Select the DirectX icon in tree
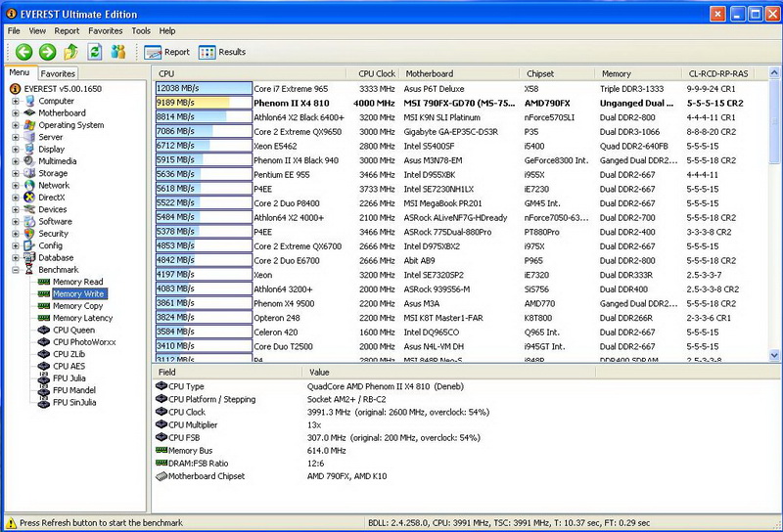The width and height of the screenshot is (783, 532). click(x=30, y=198)
